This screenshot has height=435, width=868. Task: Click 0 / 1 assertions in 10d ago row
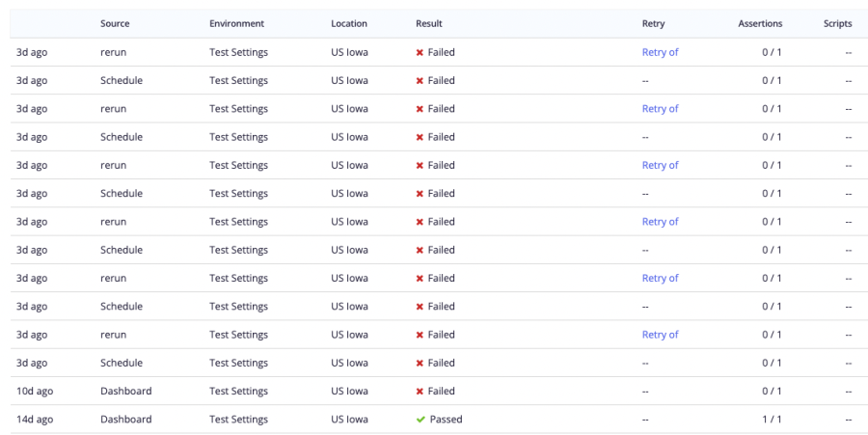pos(771,392)
